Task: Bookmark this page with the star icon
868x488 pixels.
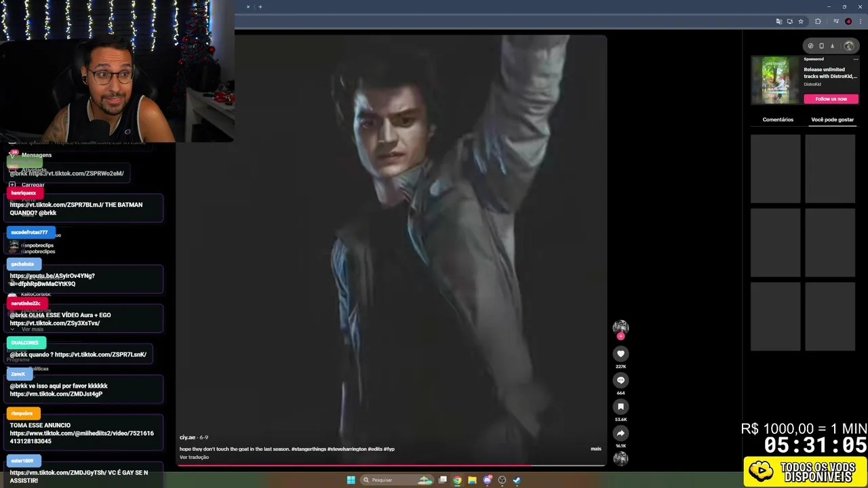Action: [x=801, y=22]
